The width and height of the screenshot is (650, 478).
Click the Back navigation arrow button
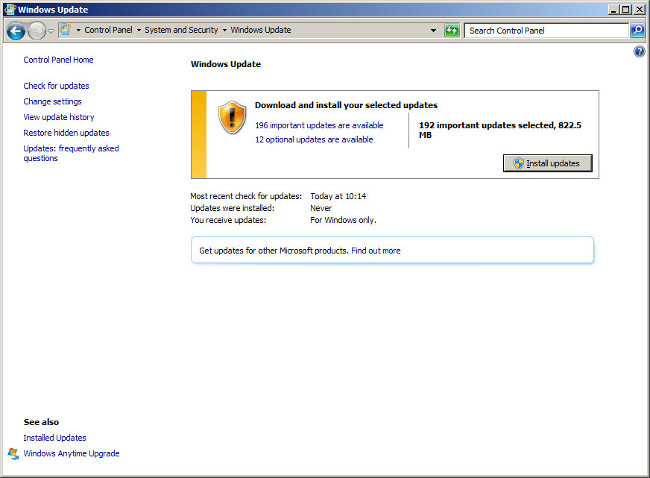(15, 31)
